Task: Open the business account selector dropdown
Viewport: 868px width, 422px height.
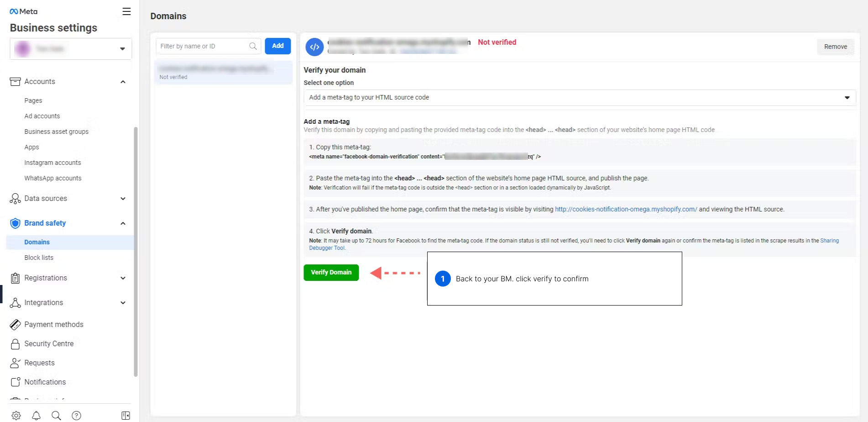Action: (x=71, y=49)
